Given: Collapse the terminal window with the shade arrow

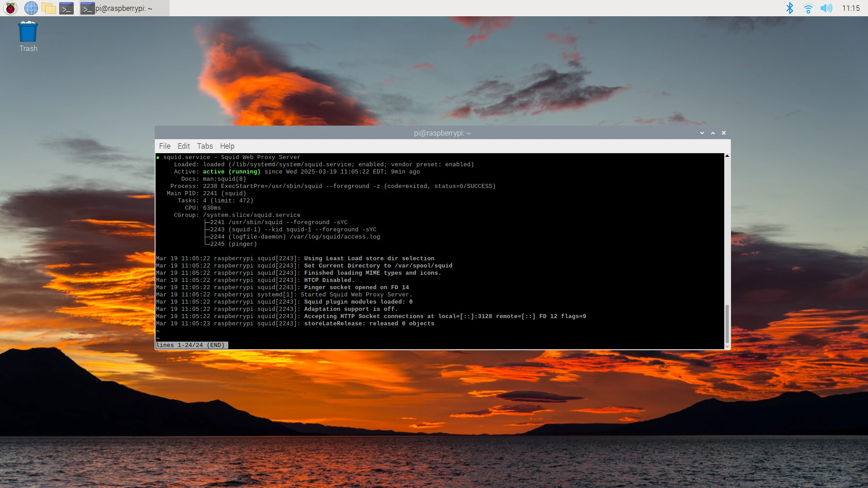Looking at the screenshot, I should [702, 133].
